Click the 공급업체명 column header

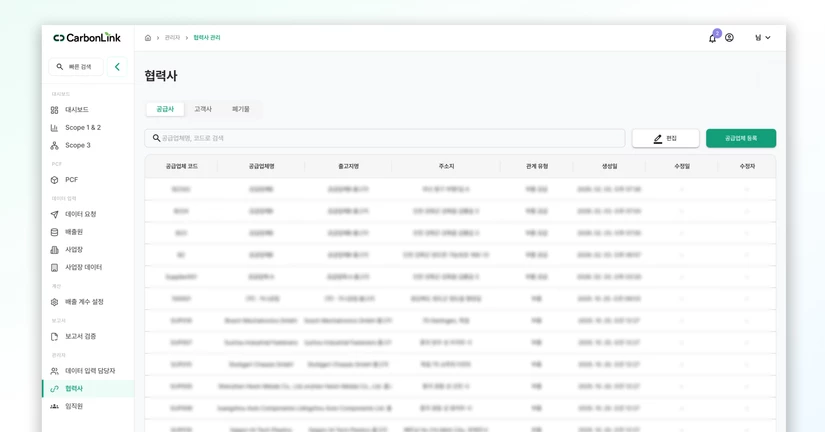point(261,166)
